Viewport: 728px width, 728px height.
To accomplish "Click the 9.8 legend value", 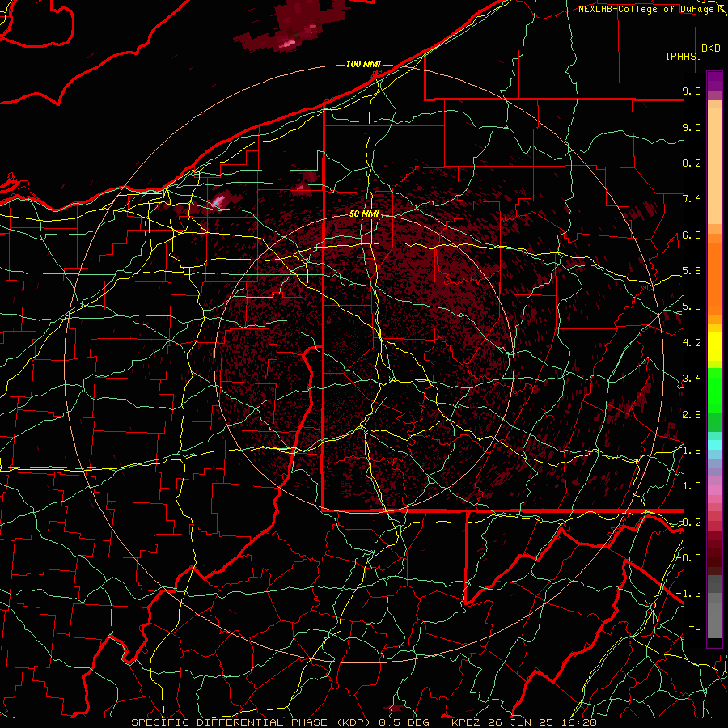I will coord(692,91).
